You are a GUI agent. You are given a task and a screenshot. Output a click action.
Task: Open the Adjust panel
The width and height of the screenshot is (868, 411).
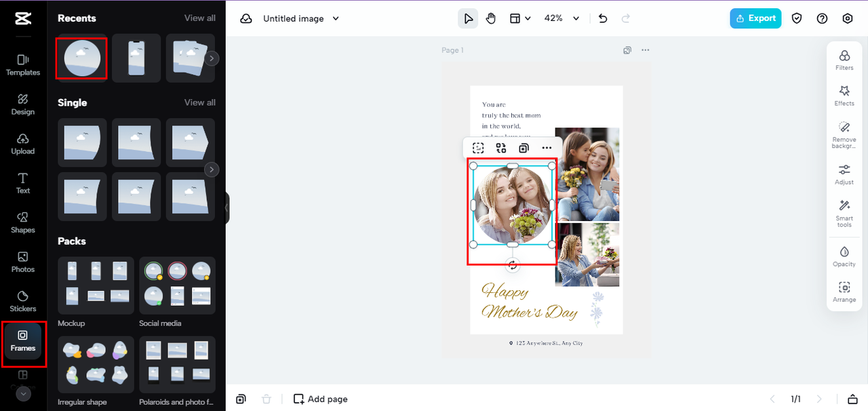tap(844, 174)
